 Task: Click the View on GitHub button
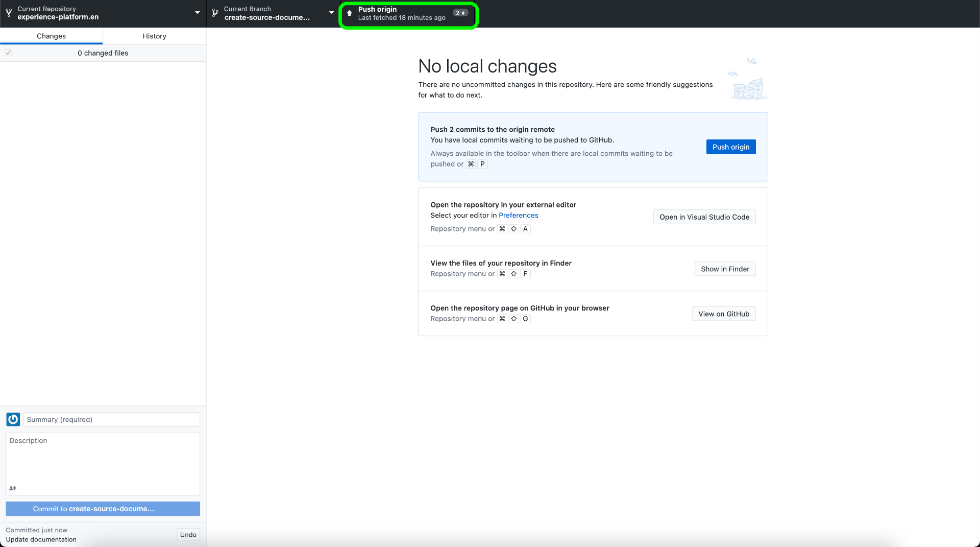(724, 314)
